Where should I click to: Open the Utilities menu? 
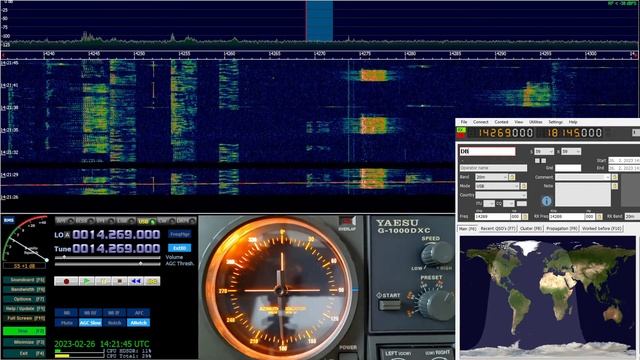point(536,122)
